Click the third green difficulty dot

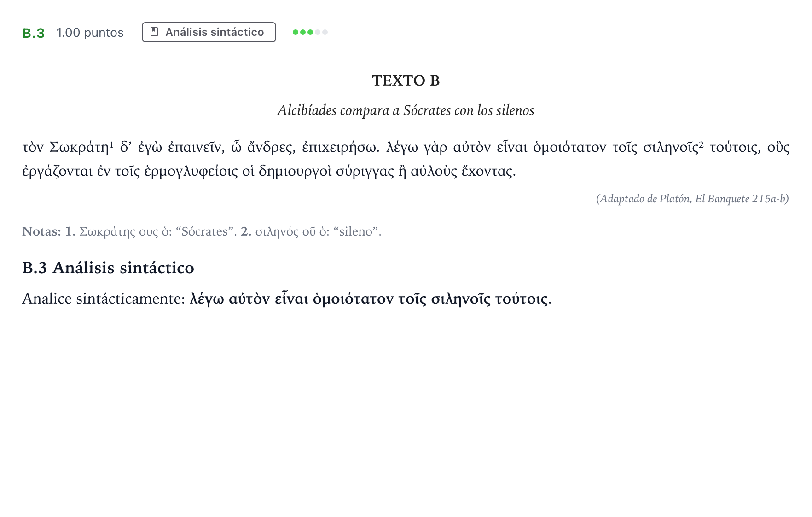click(310, 32)
